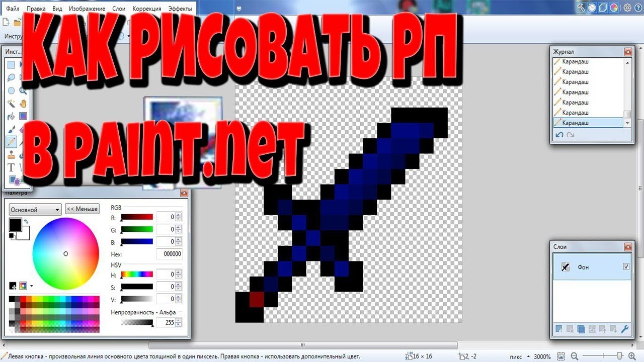Screen dimensions: 644x362
Task: Open the Слои menu
Action: (x=119, y=9)
